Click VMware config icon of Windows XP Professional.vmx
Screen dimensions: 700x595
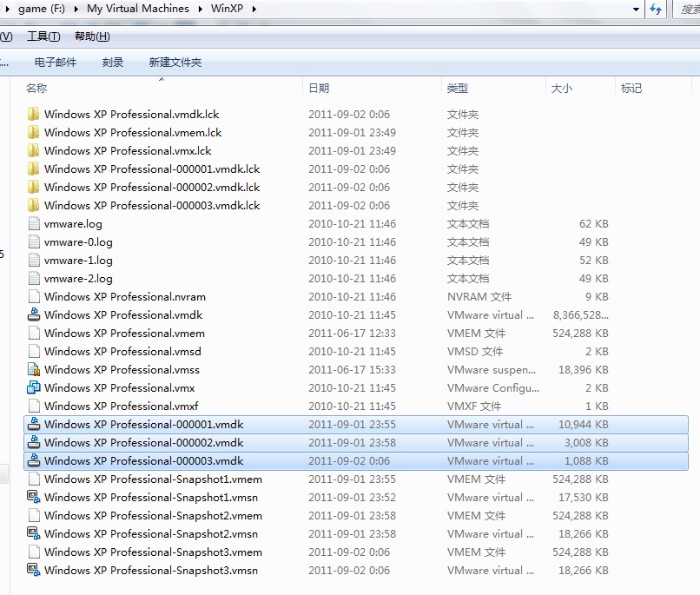coord(34,388)
